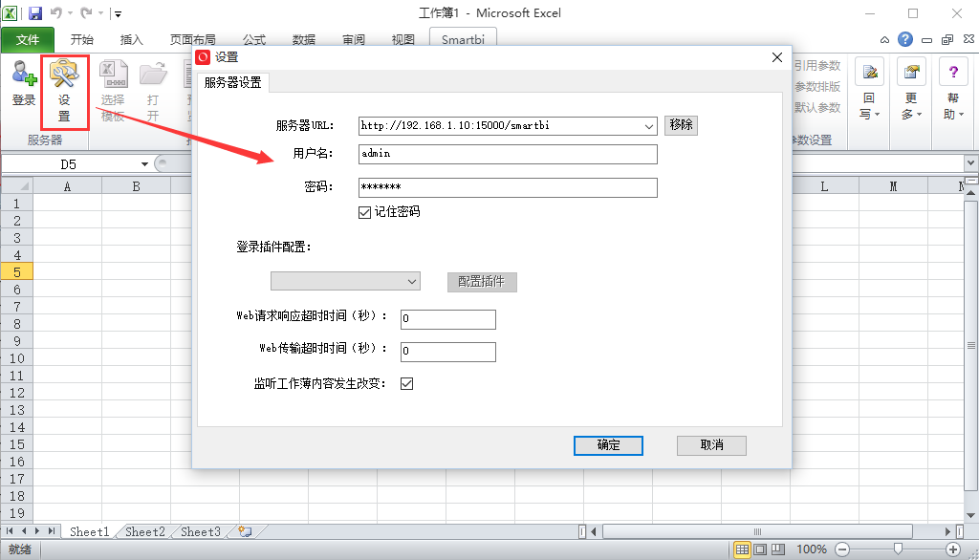Expand the 服务器URL dropdown list
979x560 pixels.
649,126
